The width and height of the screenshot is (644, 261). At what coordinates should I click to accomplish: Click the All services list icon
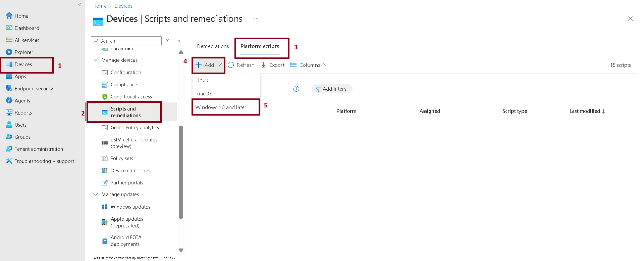pyautogui.click(x=9, y=40)
